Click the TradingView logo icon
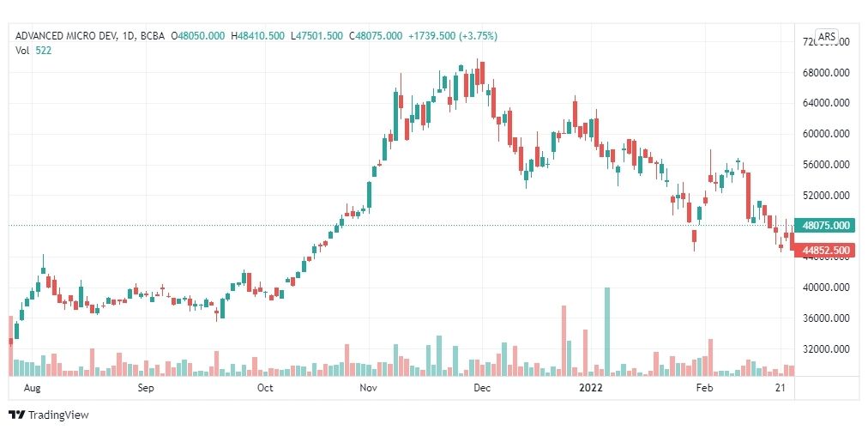The height and width of the screenshot is (430, 868). (16, 415)
